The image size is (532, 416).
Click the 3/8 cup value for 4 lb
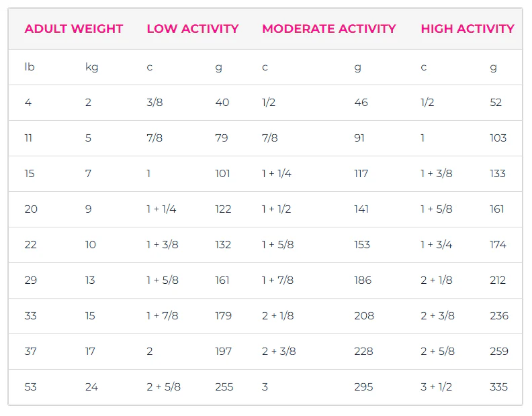(154, 103)
